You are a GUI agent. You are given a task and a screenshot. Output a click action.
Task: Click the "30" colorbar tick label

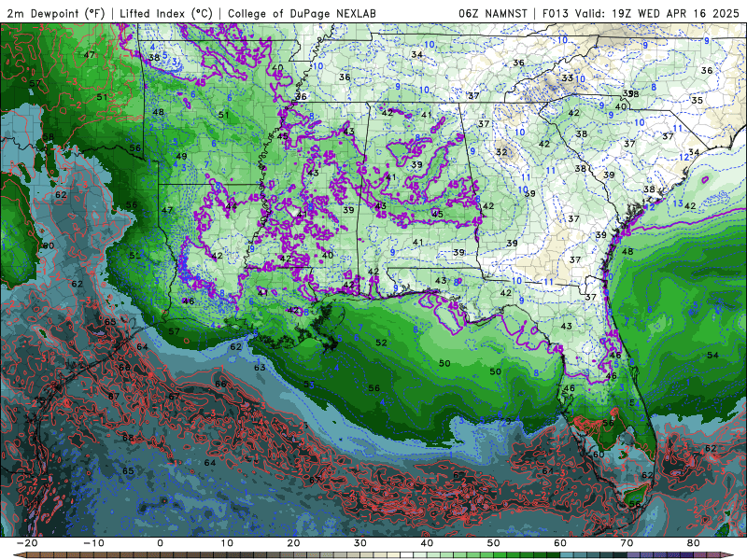(360, 543)
